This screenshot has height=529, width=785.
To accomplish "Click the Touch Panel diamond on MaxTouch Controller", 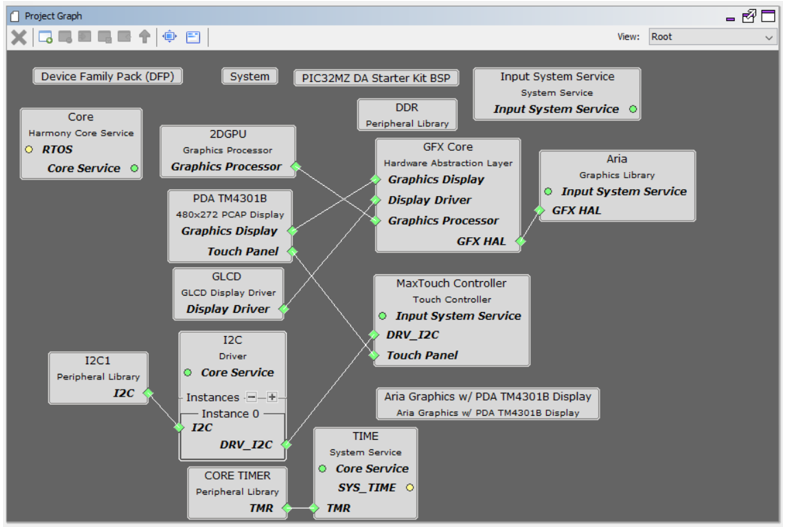I will click(x=373, y=355).
